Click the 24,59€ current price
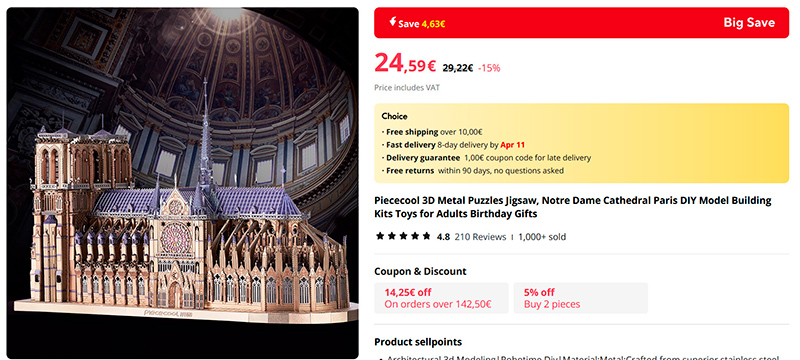 tap(405, 63)
